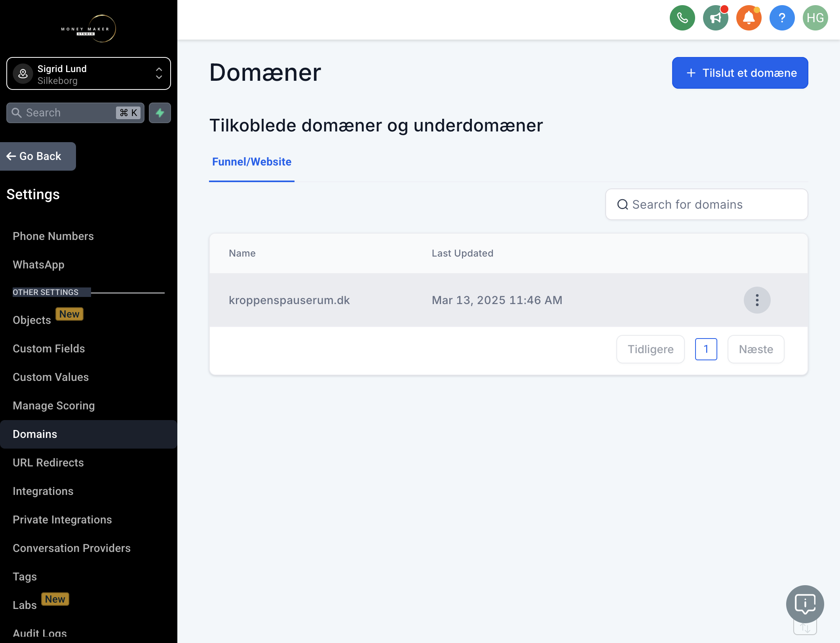This screenshot has height=643, width=840.
Task: Click the Name column header
Action: (x=242, y=253)
